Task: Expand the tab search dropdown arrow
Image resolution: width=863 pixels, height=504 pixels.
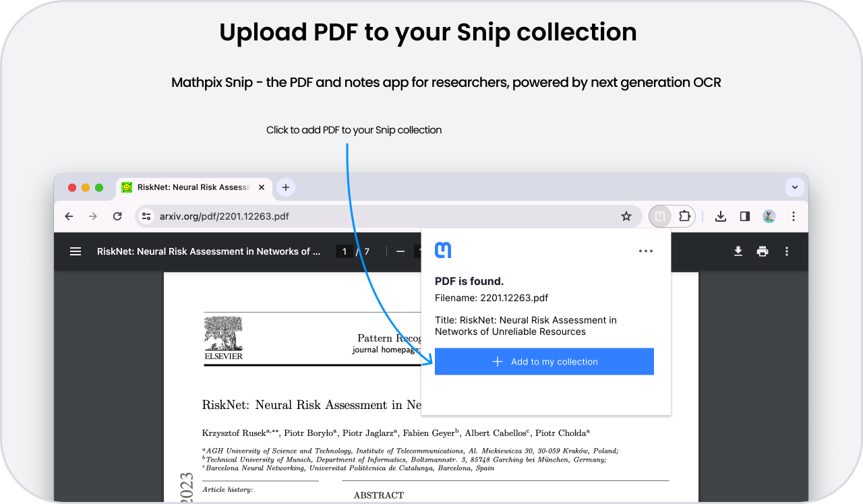Action: (x=795, y=187)
